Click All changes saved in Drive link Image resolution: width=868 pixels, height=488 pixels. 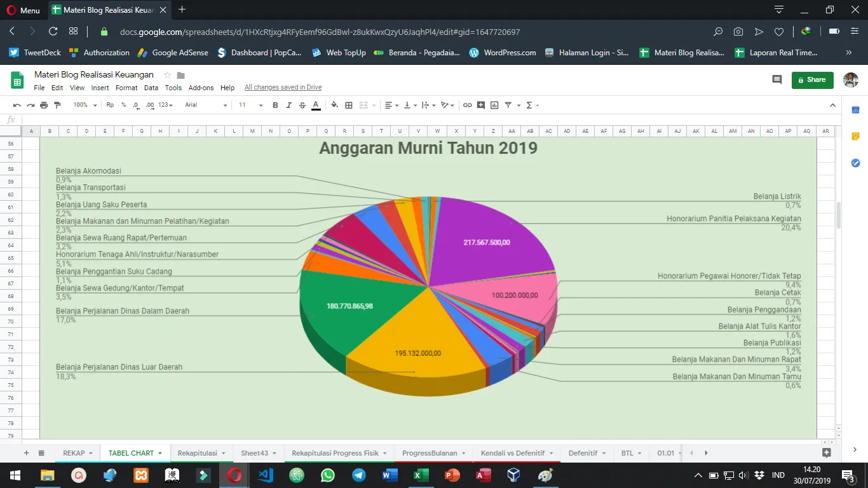[x=283, y=88]
